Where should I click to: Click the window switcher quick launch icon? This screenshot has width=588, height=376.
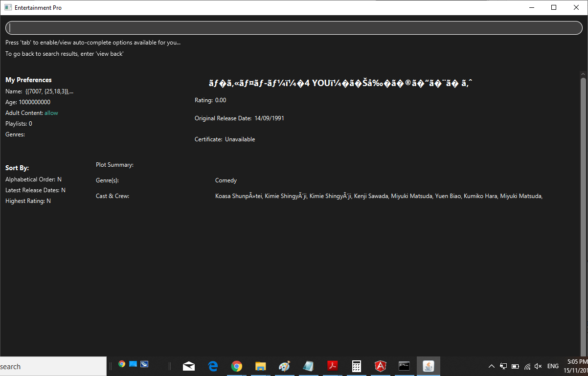tap(144, 364)
